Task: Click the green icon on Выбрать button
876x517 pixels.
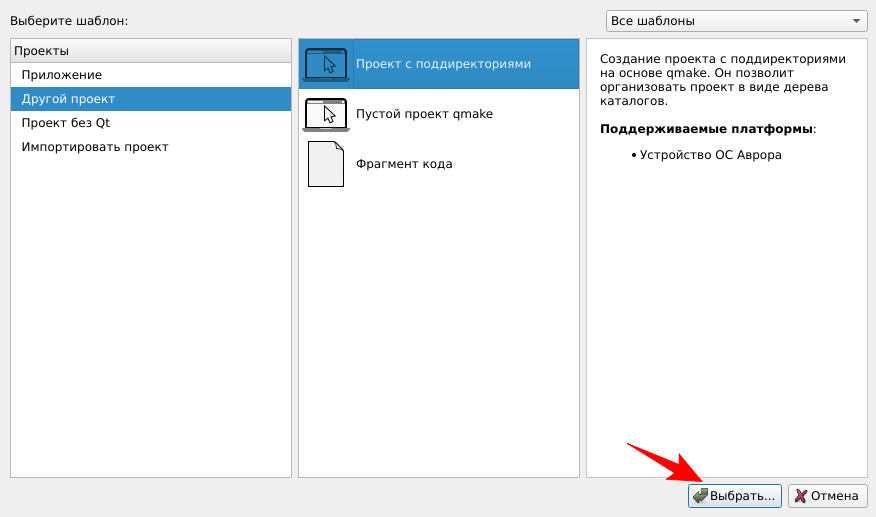Action: (700, 496)
